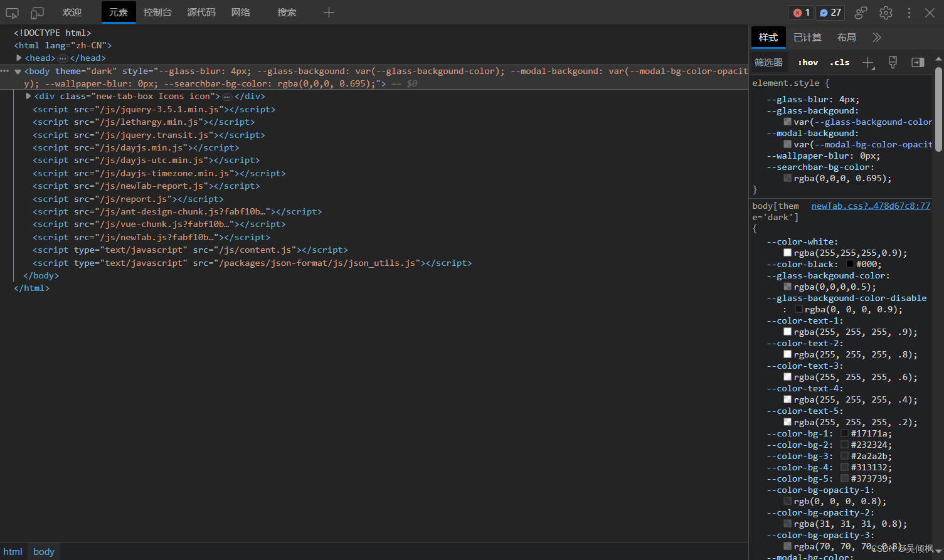Expand the div new-tab-box ellipsis badge
The image size is (944, 560).
[x=227, y=97]
